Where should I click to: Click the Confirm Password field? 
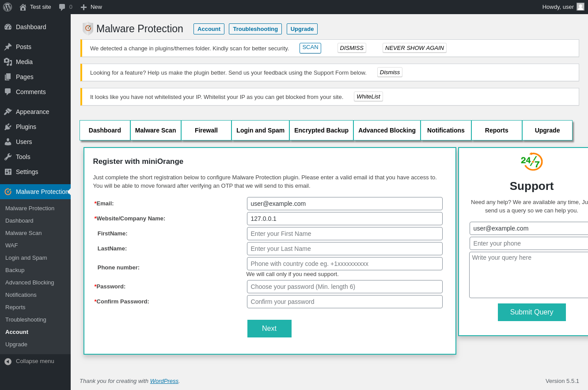coord(345,302)
